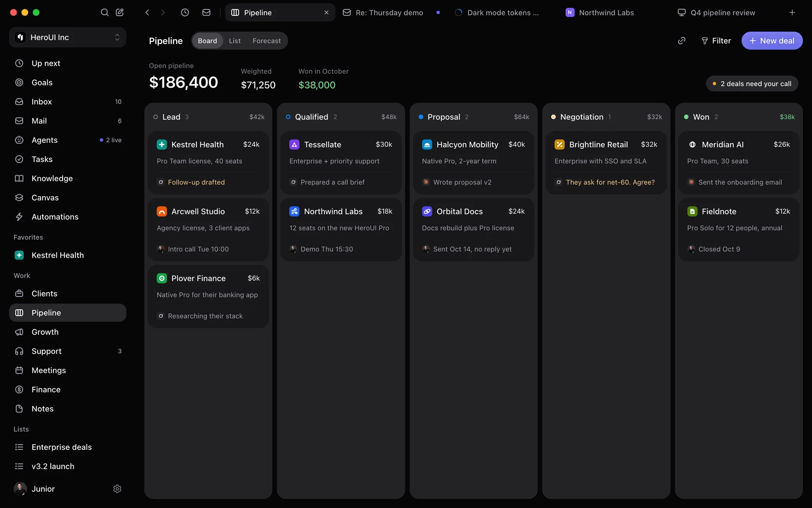Click the Negotiation column header

[606, 117]
